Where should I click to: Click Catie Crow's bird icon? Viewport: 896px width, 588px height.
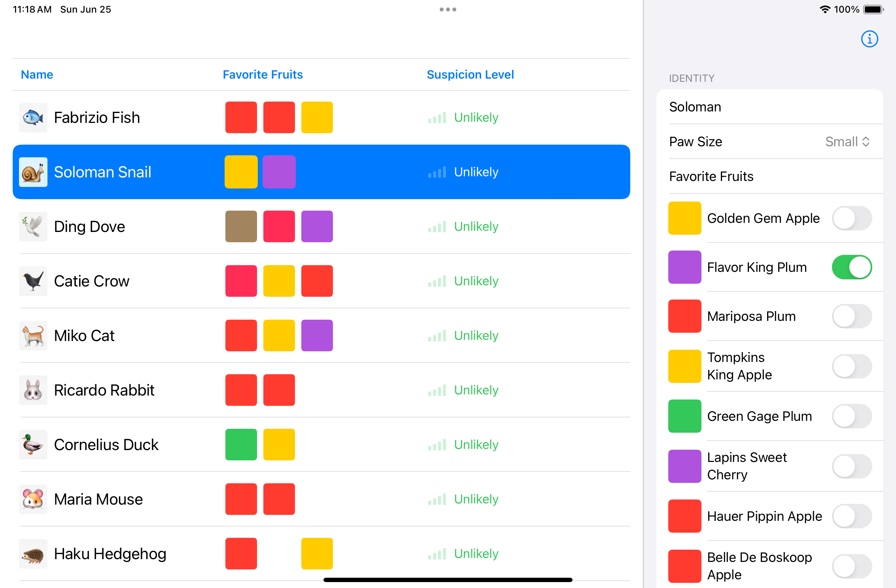(x=33, y=281)
